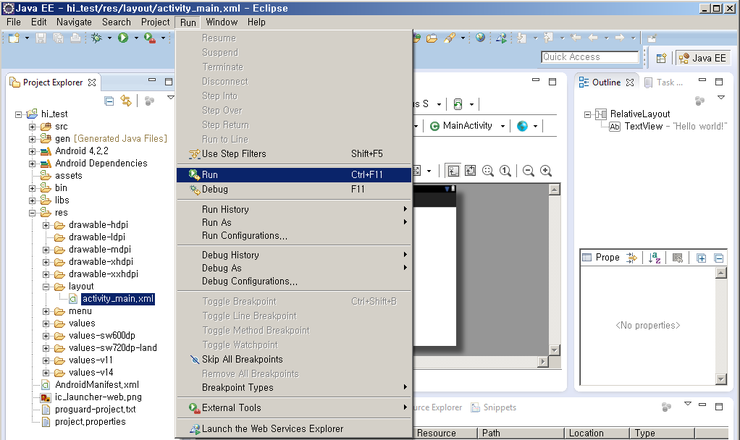The height and width of the screenshot is (440, 740).
Task: Open the Window menu
Action: click(x=221, y=22)
